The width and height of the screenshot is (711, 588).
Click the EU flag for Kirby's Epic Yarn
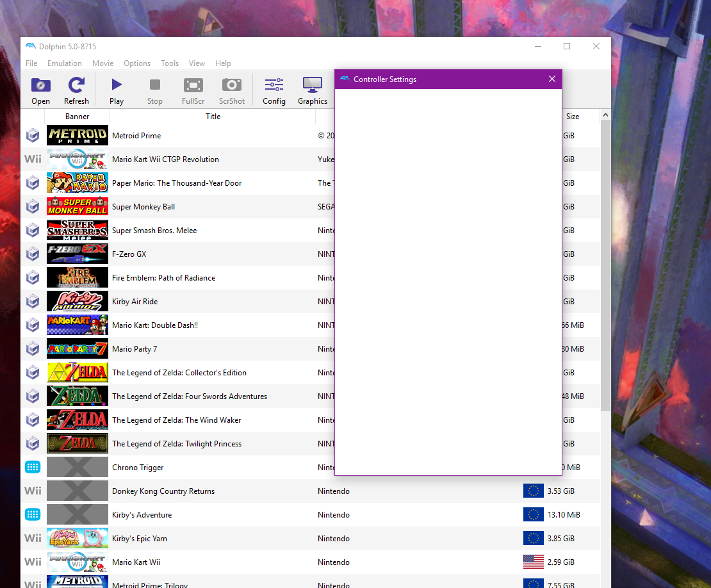pyautogui.click(x=533, y=538)
